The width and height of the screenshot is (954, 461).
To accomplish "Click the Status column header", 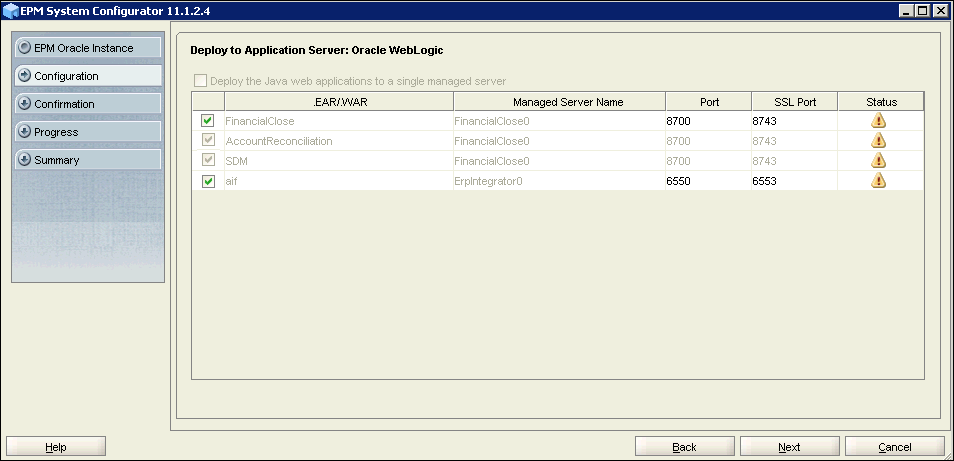I will click(x=881, y=102).
